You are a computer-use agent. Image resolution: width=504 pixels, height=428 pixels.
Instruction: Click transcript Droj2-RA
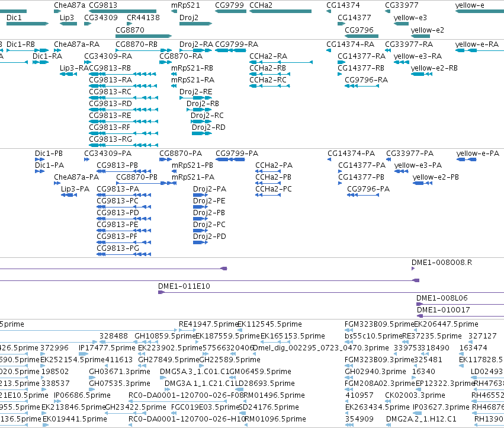click(196, 44)
